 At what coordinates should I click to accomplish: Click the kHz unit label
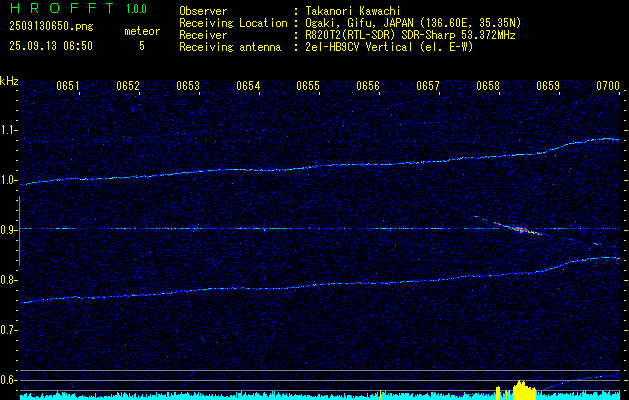point(9,80)
